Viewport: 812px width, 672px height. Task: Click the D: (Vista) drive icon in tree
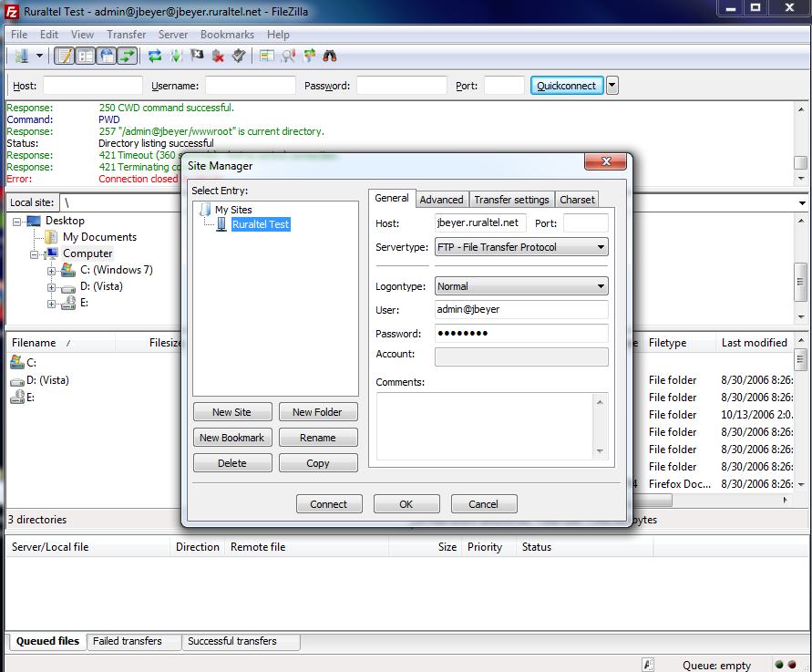click(x=68, y=287)
